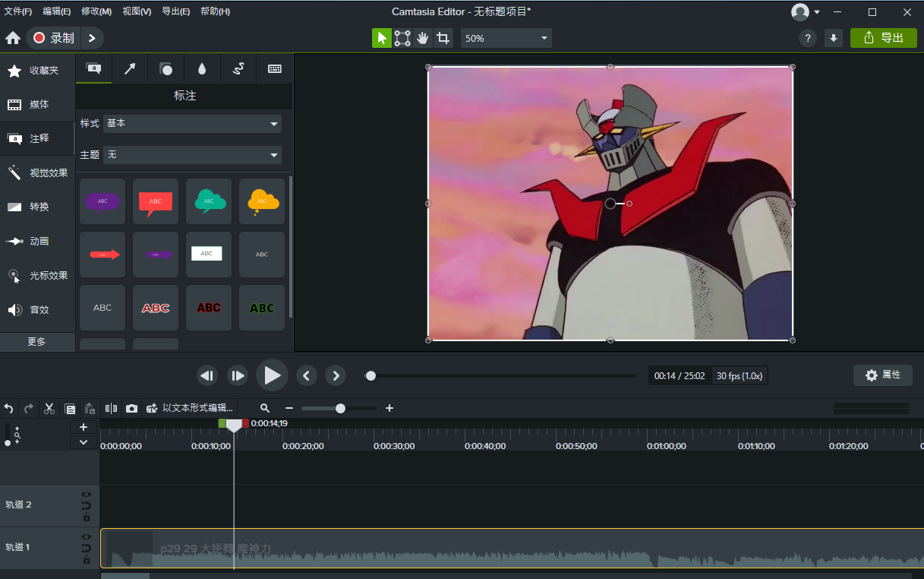Choose the purple arrow callout

point(156,255)
